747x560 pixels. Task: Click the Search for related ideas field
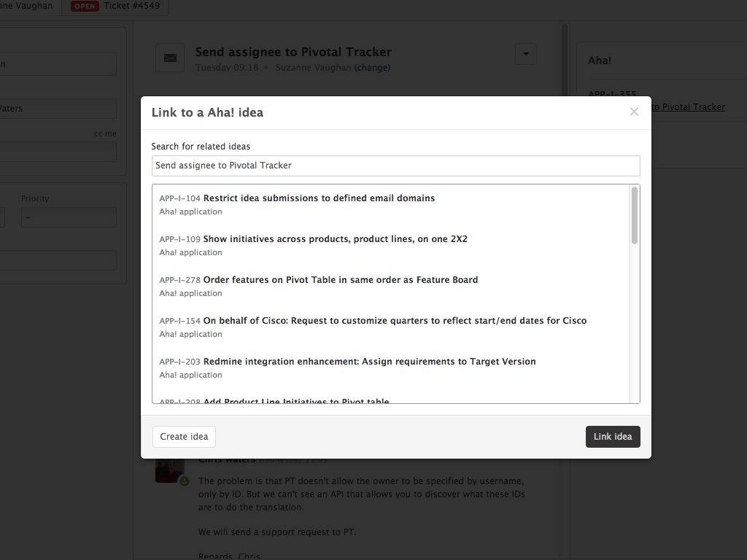[395, 166]
